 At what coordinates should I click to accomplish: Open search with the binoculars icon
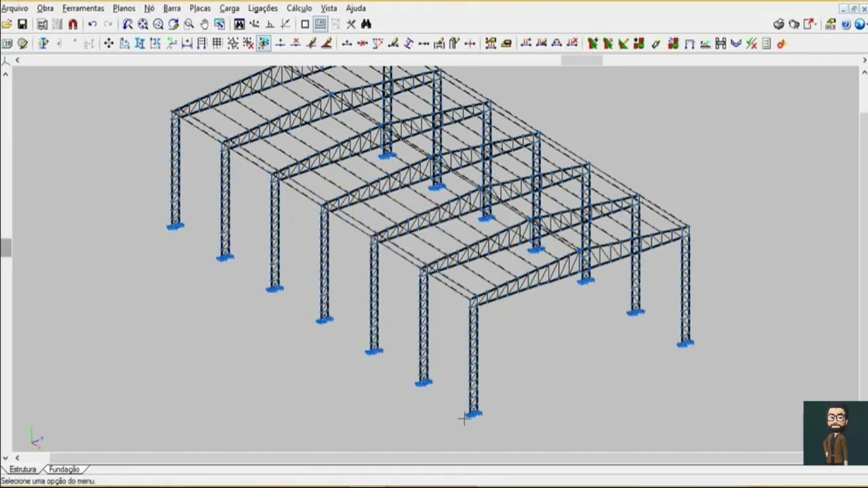coord(366,24)
